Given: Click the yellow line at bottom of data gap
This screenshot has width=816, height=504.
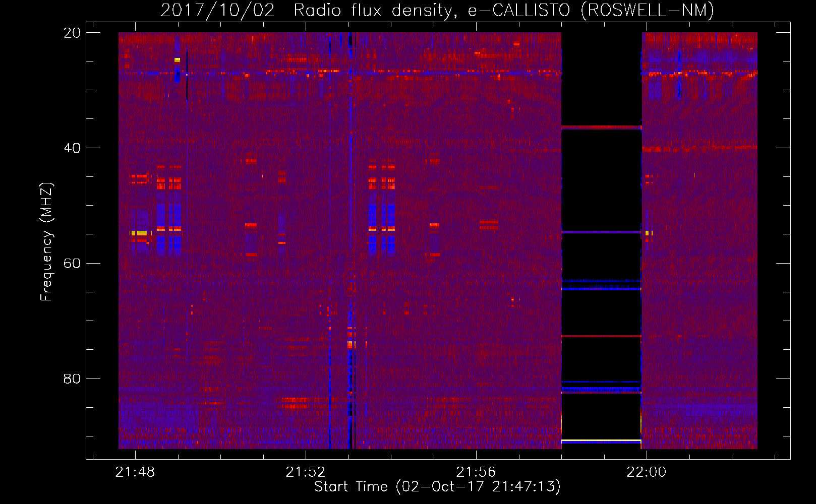Looking at the screenshot, I should 601,441.
